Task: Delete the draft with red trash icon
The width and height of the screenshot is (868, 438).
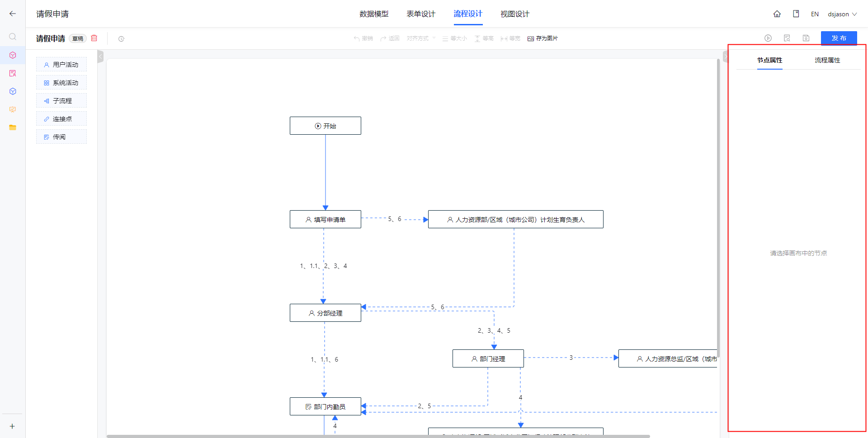Action: (94, 38)
